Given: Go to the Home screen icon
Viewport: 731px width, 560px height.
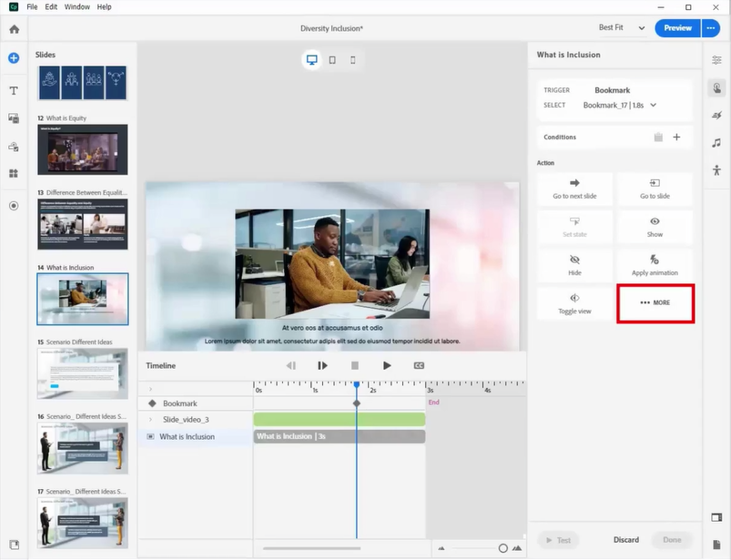Looking at the screenshot, I should [14, 29].
